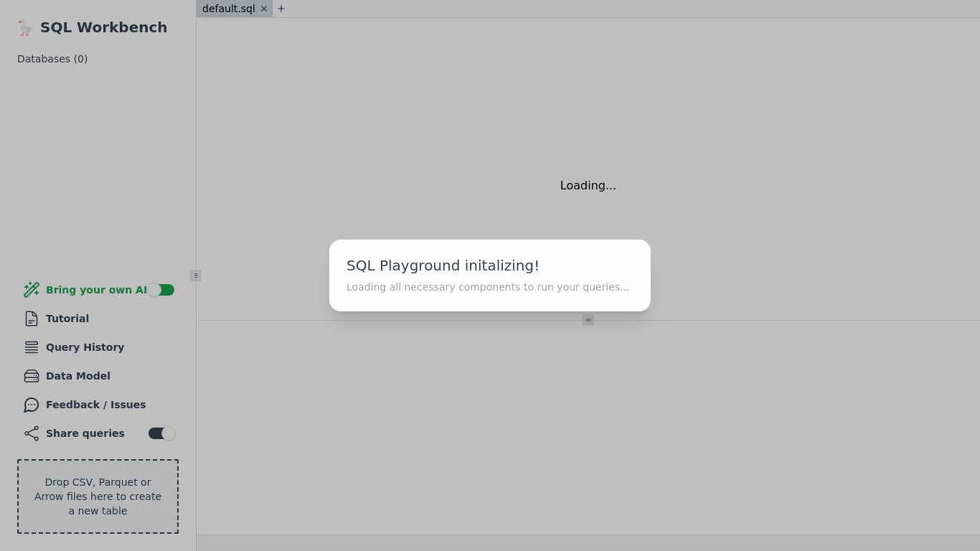The height and width of the screenshot is (551, 980).
Task: Click the Loading all necessary components message
Action: click(x=488, y=287)
